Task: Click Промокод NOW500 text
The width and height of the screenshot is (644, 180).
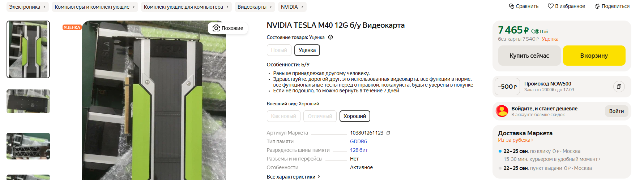Action: point(547,84)
